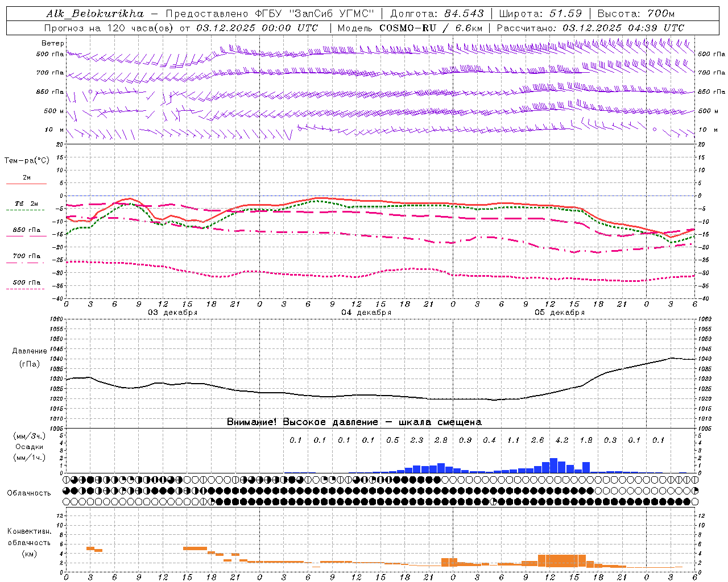This screenshot has height=582, width=728.
Task: Click the 2м temperature legend entry
Action: (27, 178)
